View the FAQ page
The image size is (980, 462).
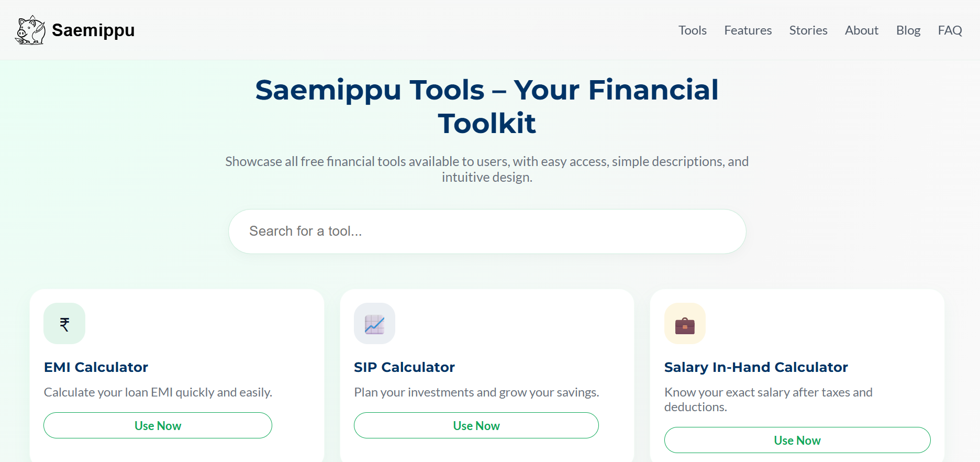pos(950,30)
